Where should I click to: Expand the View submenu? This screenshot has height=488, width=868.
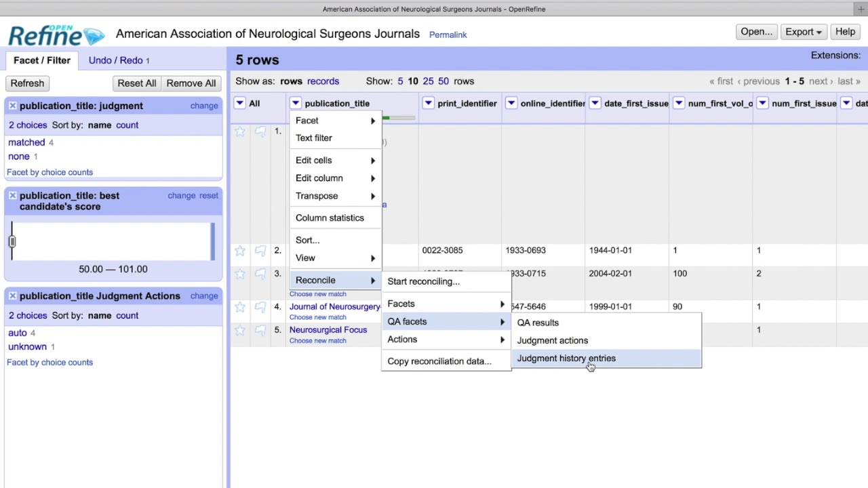coord(336,258)
